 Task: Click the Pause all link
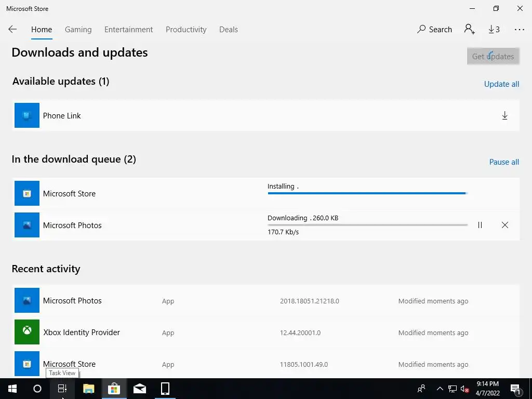click(x=504, y=162)
